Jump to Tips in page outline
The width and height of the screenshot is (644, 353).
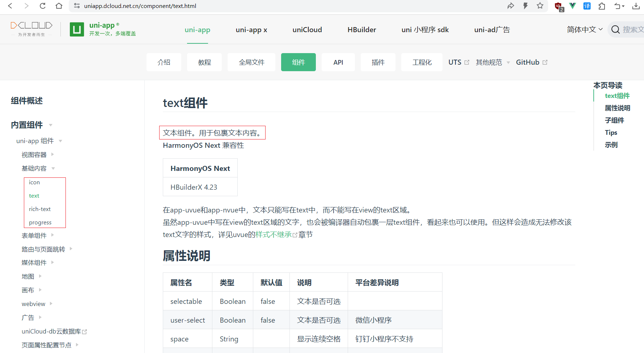pyautogui.click(x=611, y=133)
